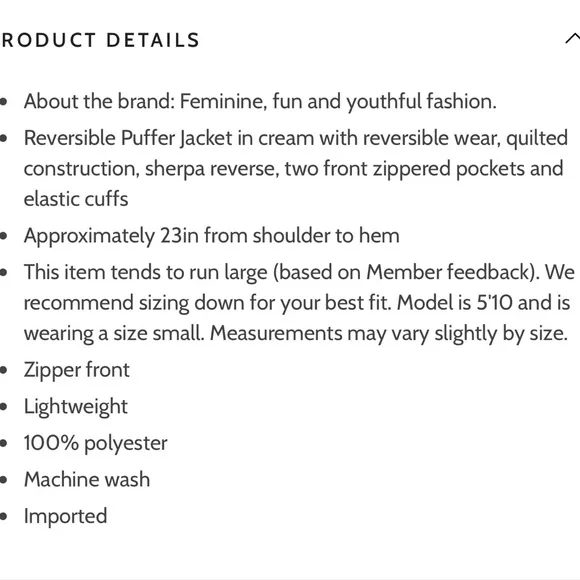The image size is (580, 580).
Task: Click the 'This item tends to run large' line
Action: click(x=299, y=272)
